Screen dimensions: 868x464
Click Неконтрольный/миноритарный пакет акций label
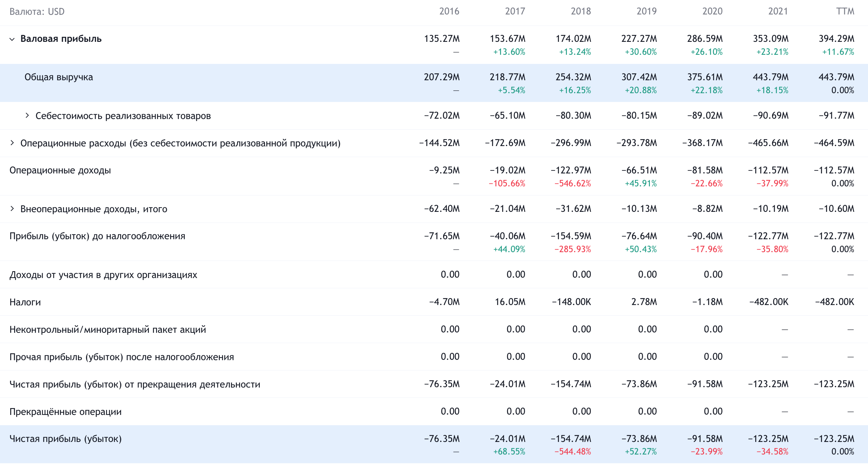[x=108, y=330]
